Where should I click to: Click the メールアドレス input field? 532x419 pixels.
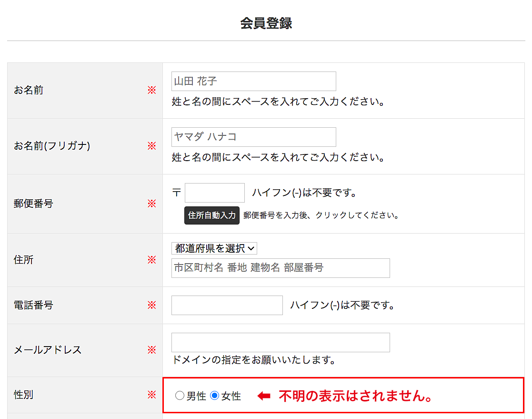pos(280,343)
